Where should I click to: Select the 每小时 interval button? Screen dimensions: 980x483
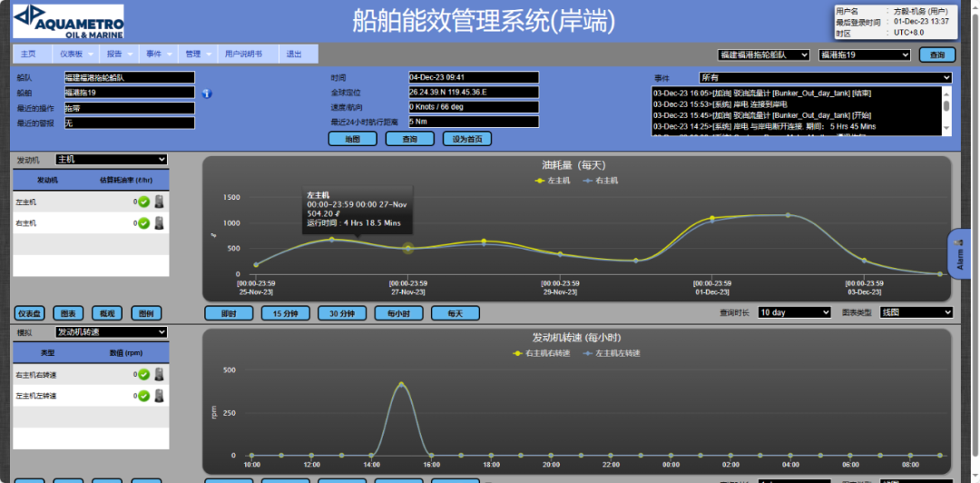pyautogui.click(x=398, y=313)
